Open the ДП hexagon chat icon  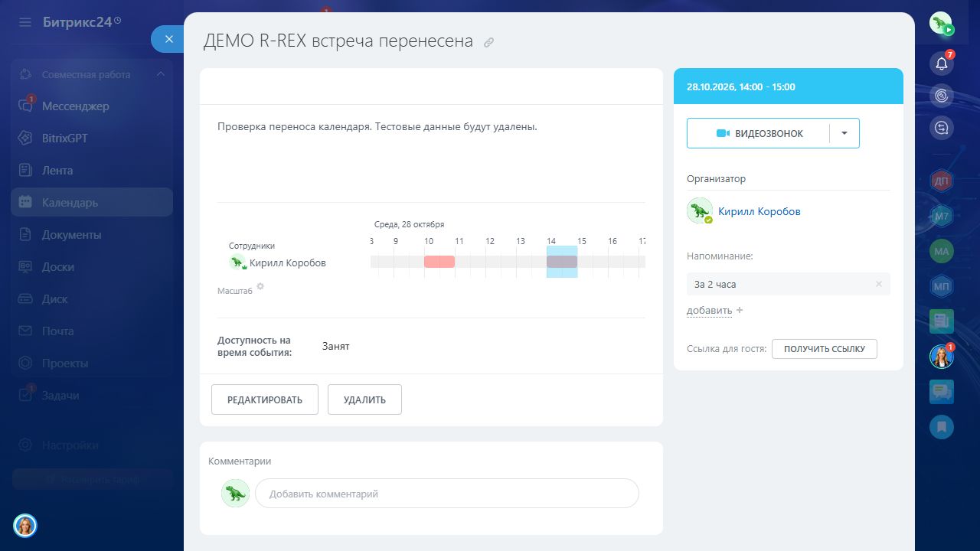(x=942, y=181)
